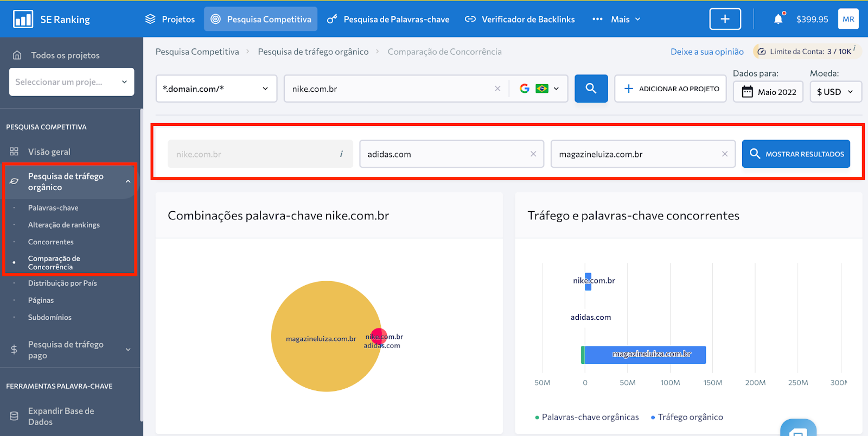Clear the magazineluiza.com.br field
Screen dimensions: 868x436
coord(725,154)
